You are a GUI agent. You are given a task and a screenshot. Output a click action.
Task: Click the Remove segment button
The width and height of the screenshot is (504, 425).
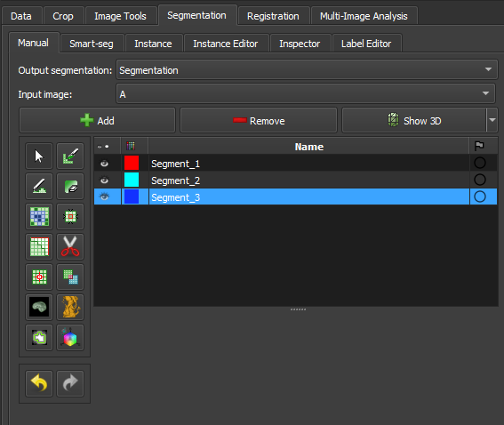point(259,121)
